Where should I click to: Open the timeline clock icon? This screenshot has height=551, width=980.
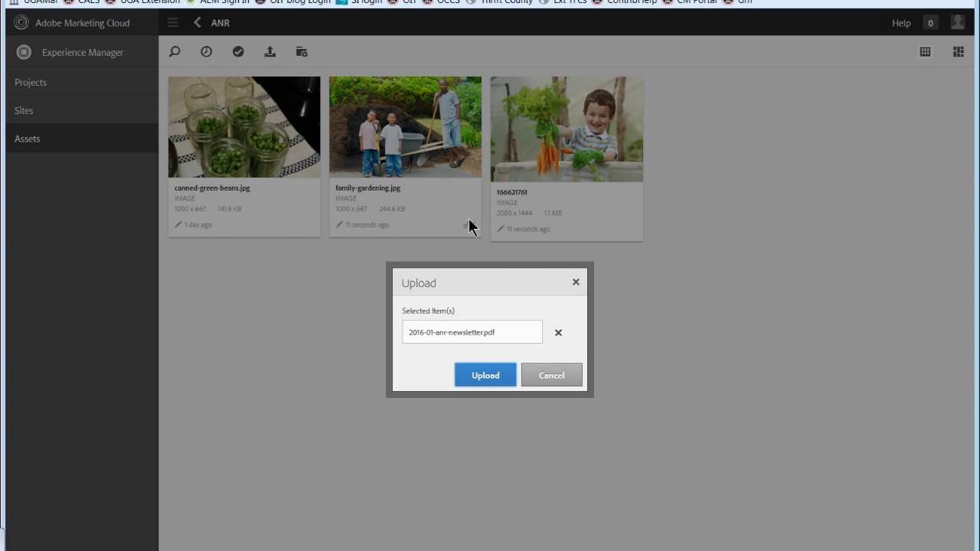(x=207, y=52)
